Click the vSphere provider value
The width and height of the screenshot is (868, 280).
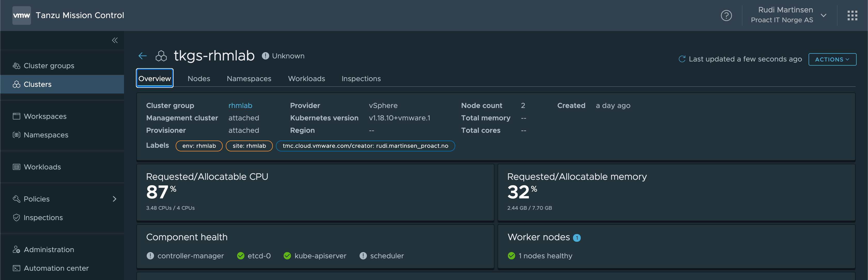pos(383,105)
